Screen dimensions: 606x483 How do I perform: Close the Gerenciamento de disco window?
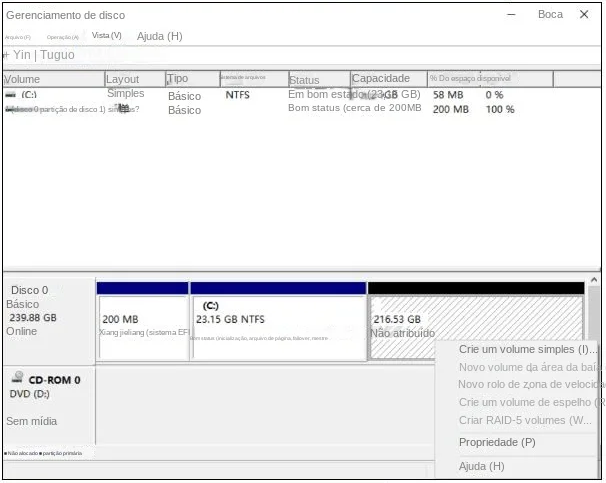coord(584,15)
